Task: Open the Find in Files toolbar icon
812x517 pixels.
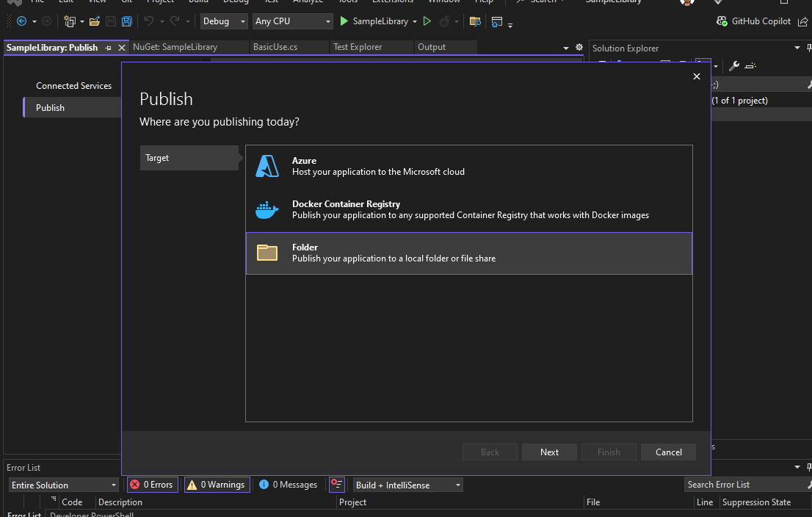Action: [475, 21]
